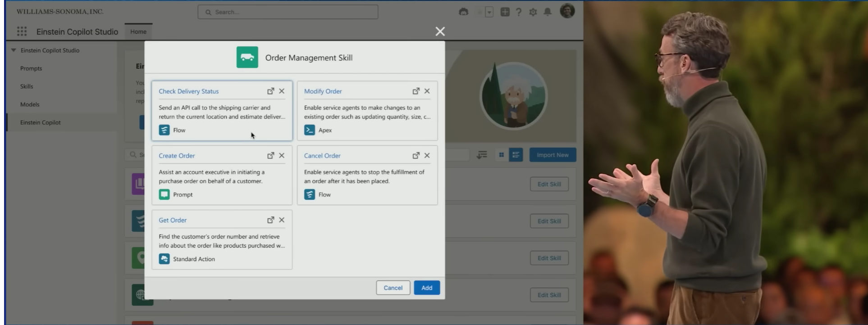868x325 pixels.
Task: Open the global create plus icon
Action: [505, 12]
